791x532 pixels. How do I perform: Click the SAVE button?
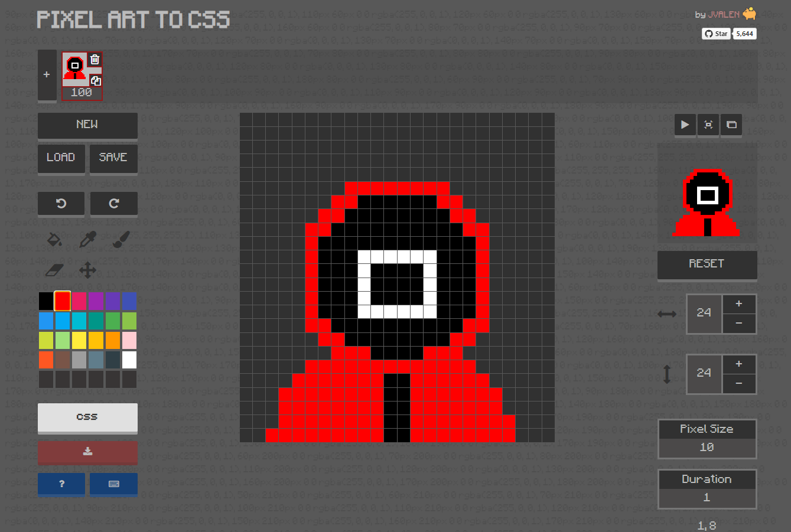(x=113, y=158)
